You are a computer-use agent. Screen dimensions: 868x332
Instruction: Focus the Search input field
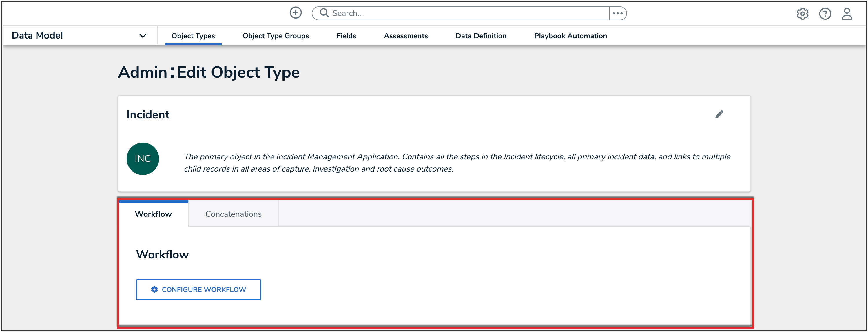point(468,13)
